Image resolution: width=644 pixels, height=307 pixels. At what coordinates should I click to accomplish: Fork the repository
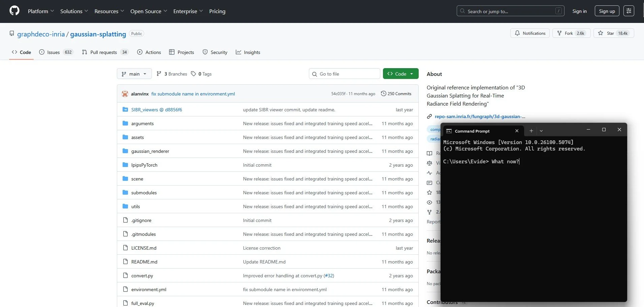(x=571, y=33)
